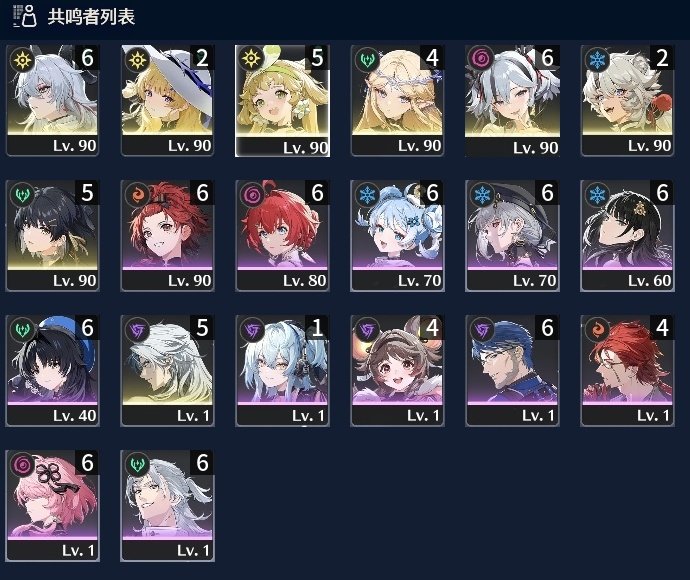The image size is (690, 580).
Task: Click the resonator list header icon
Action: [x=25, y=16]
